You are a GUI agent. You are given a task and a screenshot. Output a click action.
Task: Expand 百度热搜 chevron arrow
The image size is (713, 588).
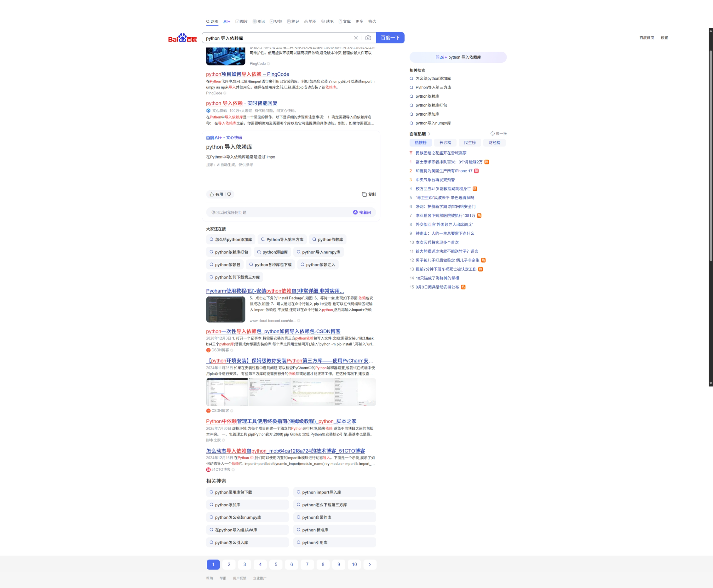pyautogui.click(x=429, y=134)
